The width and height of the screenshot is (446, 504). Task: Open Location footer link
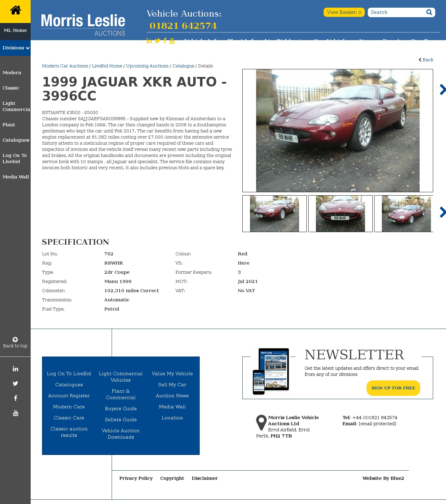pos(172,418)
